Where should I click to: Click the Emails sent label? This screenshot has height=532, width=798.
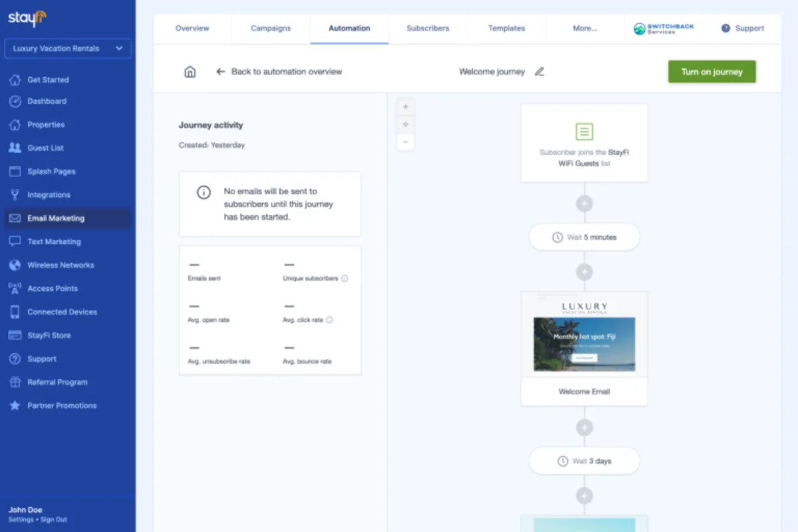(204, 279)
